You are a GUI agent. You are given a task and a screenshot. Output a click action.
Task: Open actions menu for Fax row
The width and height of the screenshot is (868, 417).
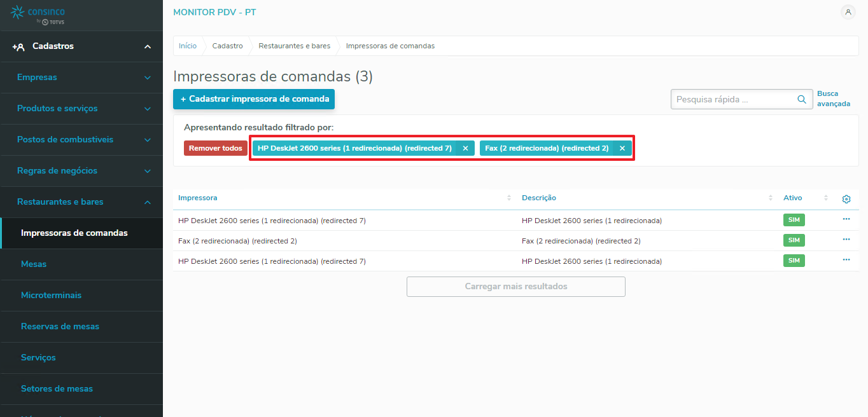846,239
